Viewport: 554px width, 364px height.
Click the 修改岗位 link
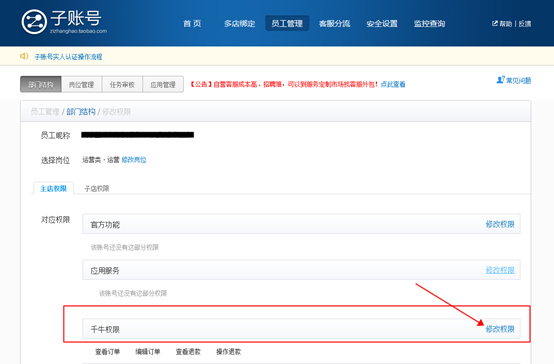coord(134,160)
